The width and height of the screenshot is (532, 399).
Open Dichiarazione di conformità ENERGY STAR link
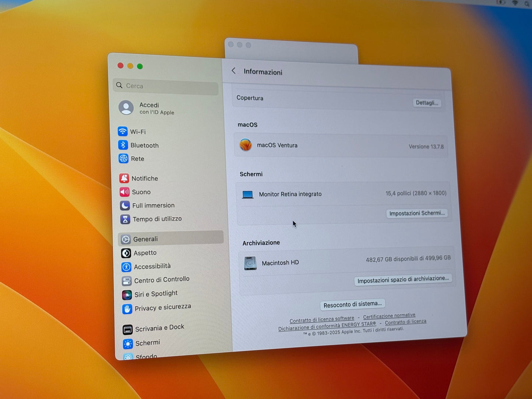click(327, 326)
